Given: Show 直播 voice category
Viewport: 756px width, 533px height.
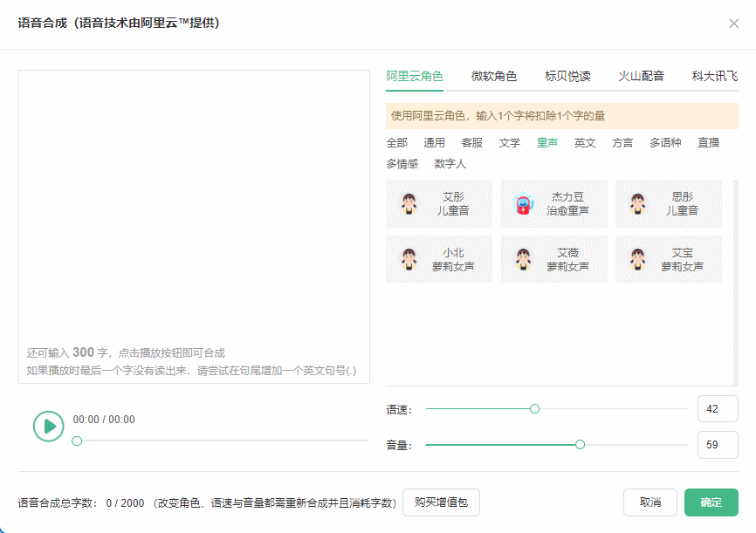Looking at the screenshot, I should pyautogui.click(x=709, y=143).
